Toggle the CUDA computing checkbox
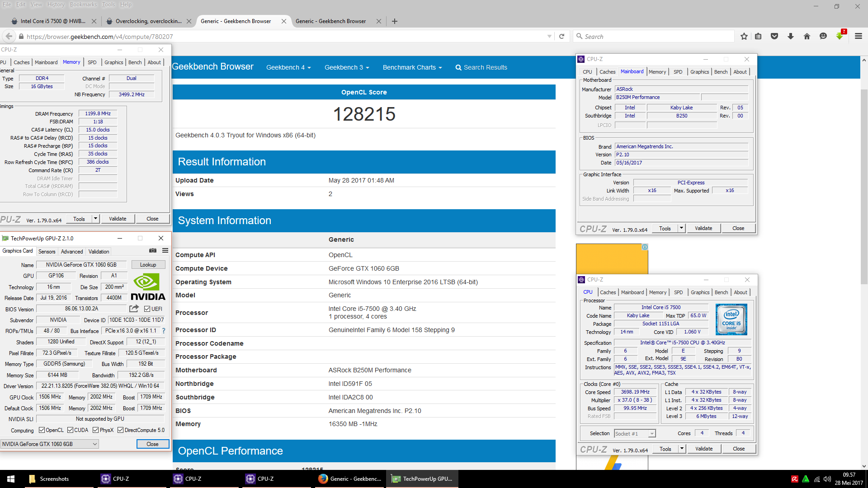 click(x=70, y=430)
